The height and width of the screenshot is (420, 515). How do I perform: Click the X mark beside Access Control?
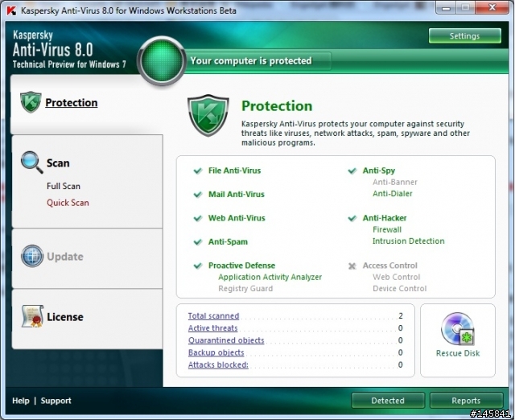(352, 266)
